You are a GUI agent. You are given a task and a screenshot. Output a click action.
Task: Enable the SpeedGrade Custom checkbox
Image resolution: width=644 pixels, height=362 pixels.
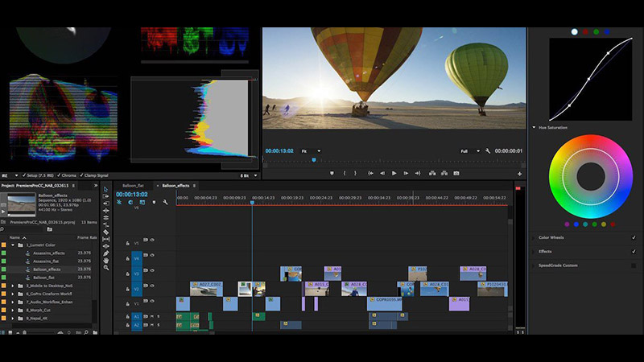pyautogui.click(x=634, y=265)
